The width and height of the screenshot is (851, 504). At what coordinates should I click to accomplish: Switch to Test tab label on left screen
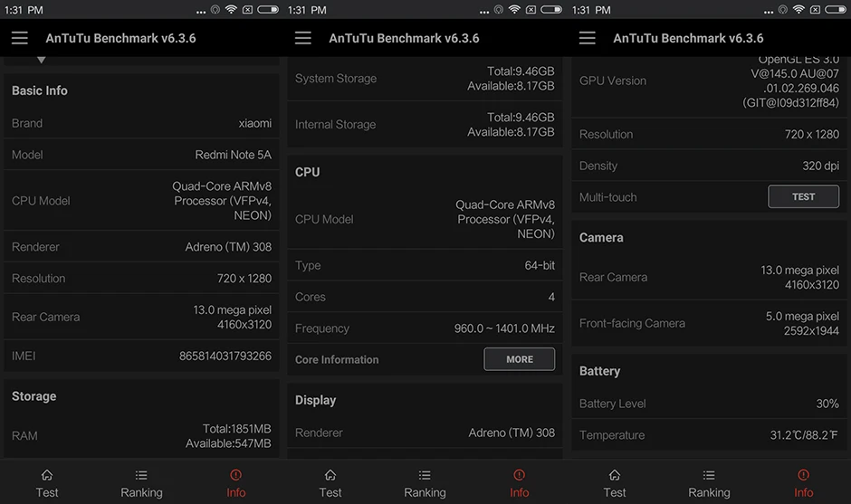47,492
